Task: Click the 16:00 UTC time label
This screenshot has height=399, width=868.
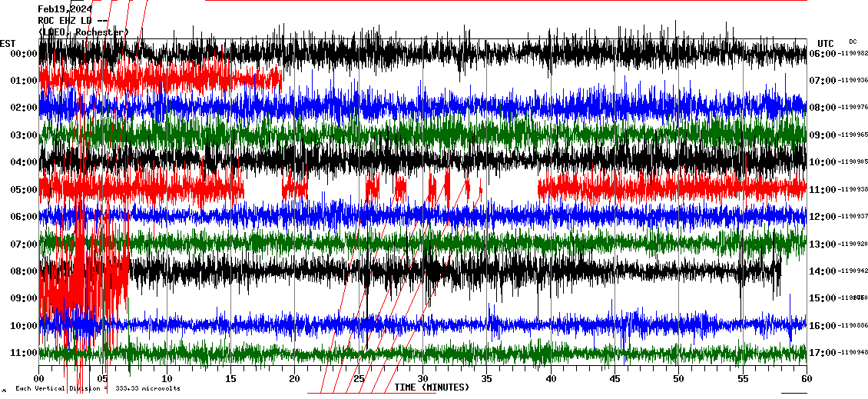Action: pos(822,325)
